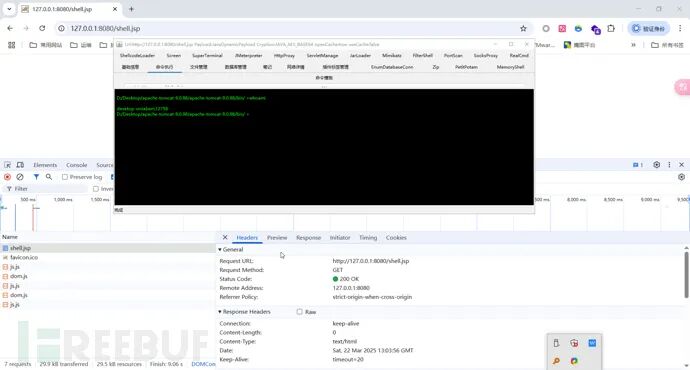Open the all-bookmarks folder at the far right
Viewport: 690px width, 370px height.
point(667,45)
